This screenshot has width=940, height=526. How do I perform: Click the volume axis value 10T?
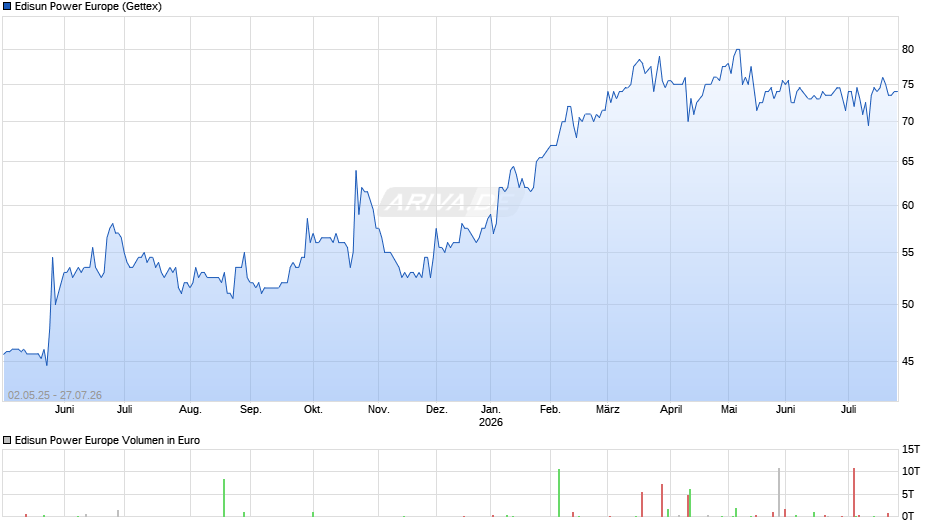911,471
